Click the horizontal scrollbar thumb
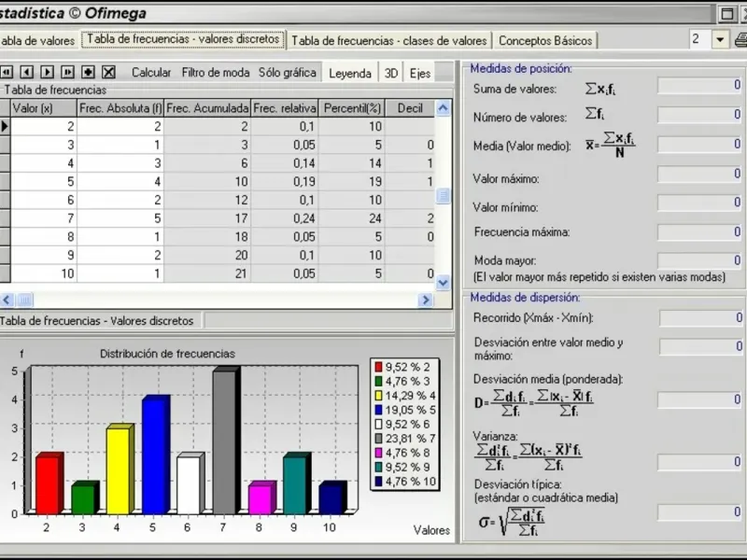 25,300
